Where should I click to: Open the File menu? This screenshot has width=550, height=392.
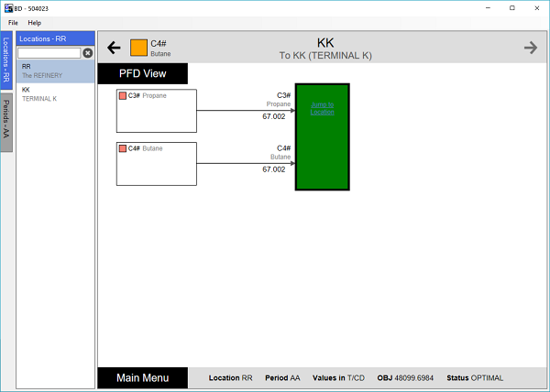pyautogui.click(x=14, y=22)
